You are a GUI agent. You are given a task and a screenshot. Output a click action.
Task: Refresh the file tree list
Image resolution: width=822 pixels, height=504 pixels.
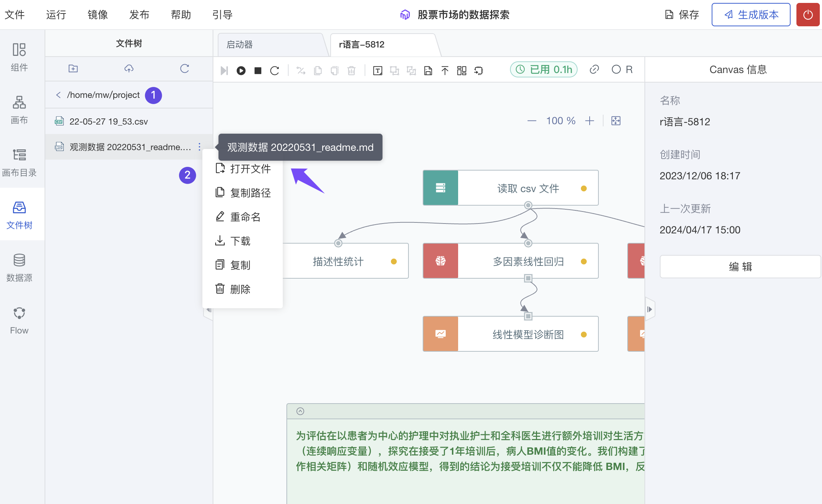[x=184, y=69]
